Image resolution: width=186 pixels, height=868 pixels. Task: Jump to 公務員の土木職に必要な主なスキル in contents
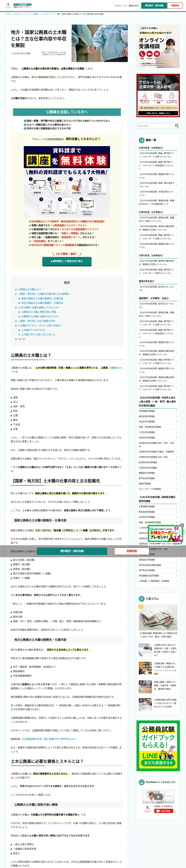[40, 316]
